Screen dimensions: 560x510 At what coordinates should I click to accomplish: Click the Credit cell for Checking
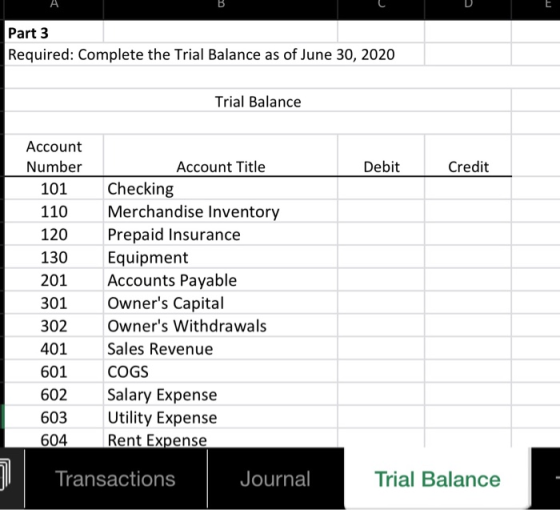pyautogui.click(x=468, y=189)
